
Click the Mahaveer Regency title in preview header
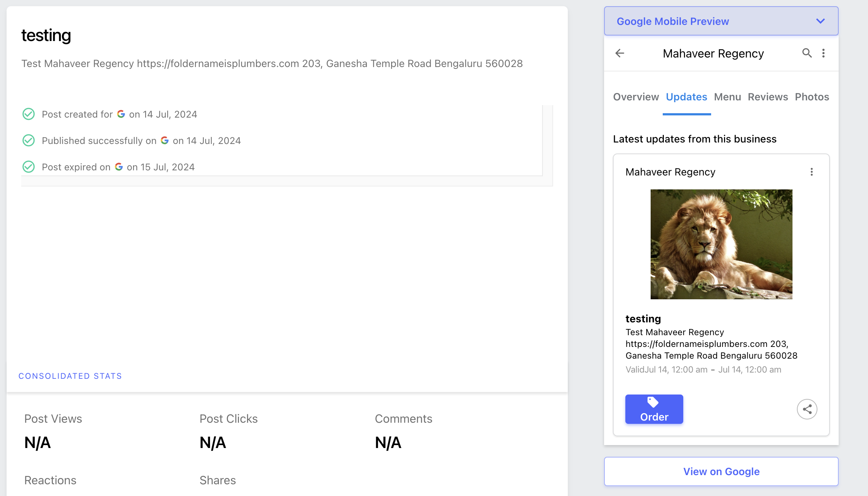click(x=713, y=53)
